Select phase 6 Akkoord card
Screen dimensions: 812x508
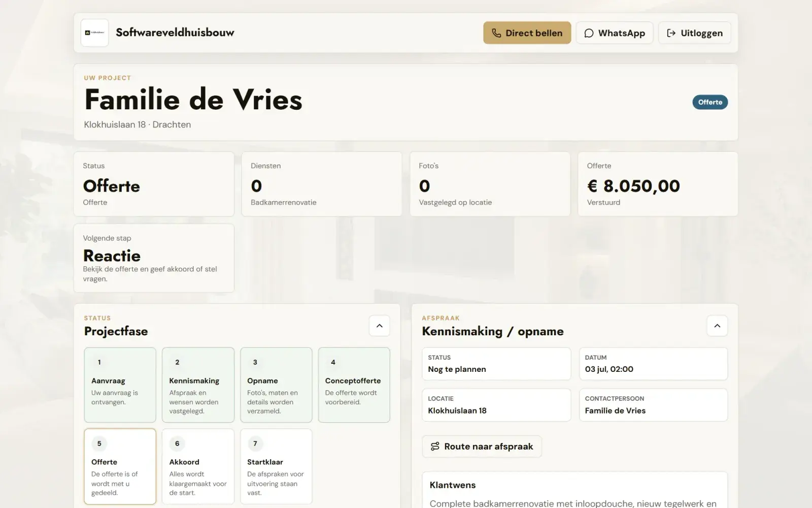coord(198,466)
